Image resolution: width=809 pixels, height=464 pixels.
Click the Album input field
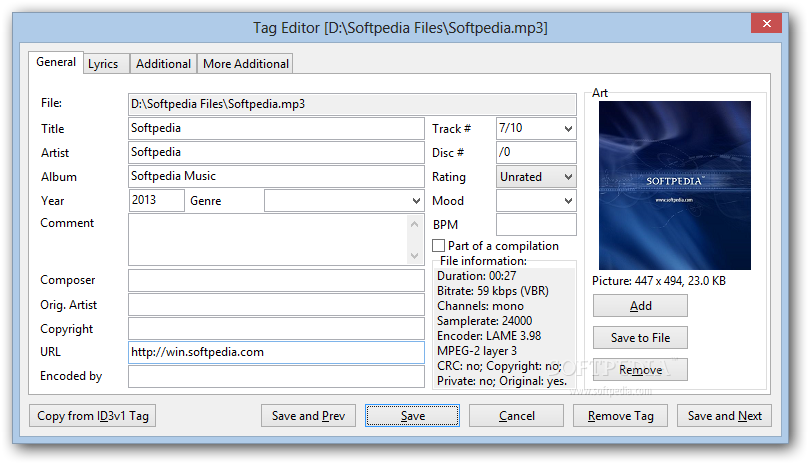pos(276,177)
